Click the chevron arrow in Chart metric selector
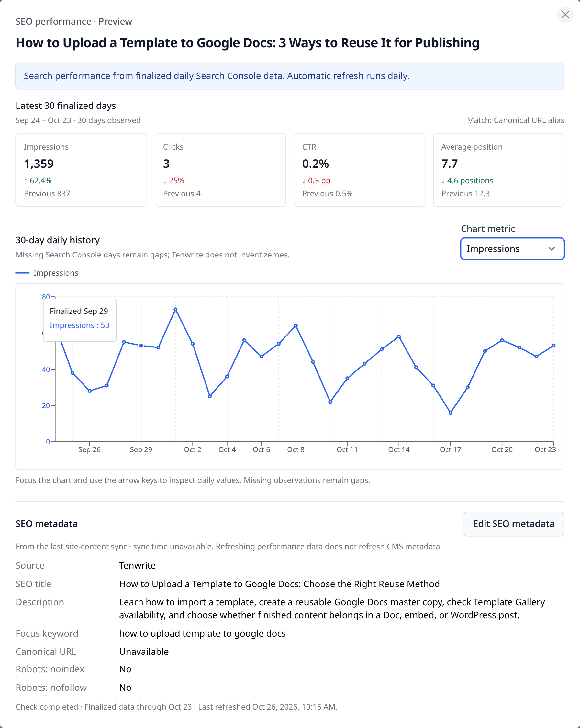The image size is (580, 728). pos(551,249)
